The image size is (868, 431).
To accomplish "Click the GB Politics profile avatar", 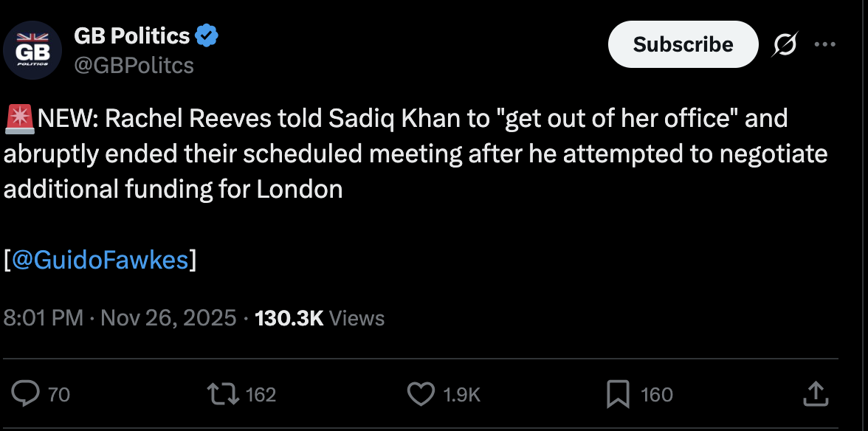I will point(32,50).
